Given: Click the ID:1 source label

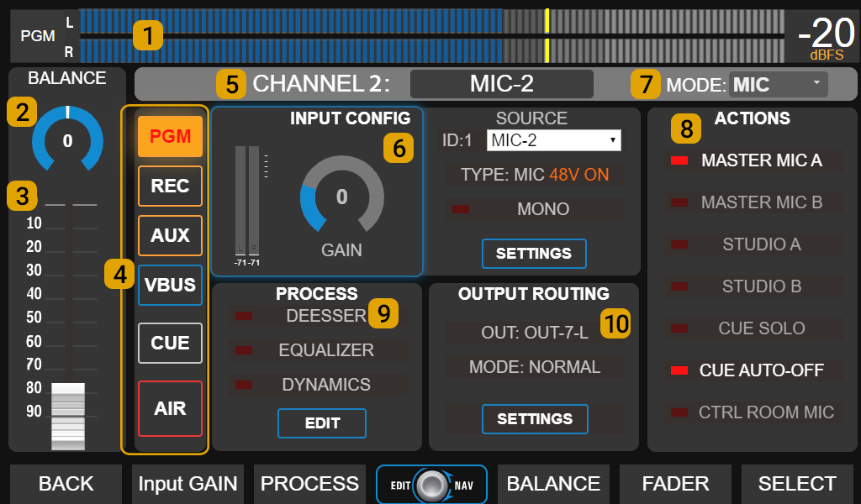Looking at the screenshot, I should (457, 140).
